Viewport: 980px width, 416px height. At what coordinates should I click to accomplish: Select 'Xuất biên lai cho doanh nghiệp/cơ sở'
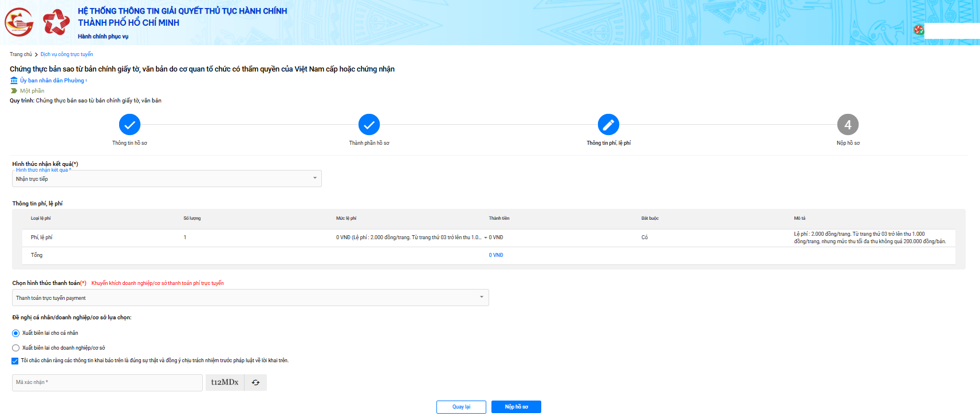click(x=16, y=348)
